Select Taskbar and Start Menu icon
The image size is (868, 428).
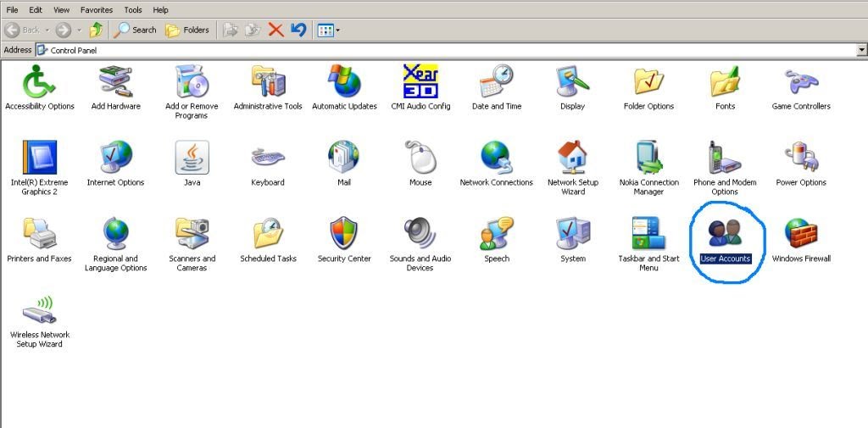tap(648, 233)
